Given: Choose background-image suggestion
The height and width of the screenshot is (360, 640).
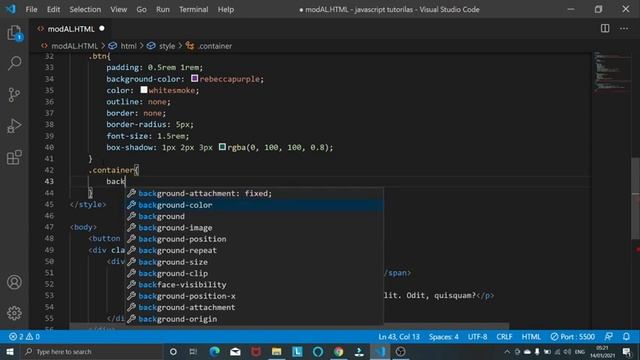Looking at the screenshot, I should point(254,228).
